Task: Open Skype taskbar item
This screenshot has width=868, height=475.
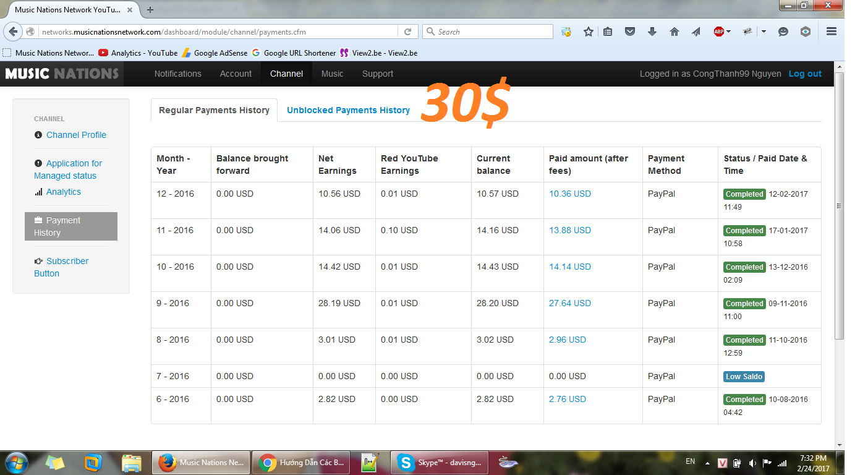Action: [440, 463]
